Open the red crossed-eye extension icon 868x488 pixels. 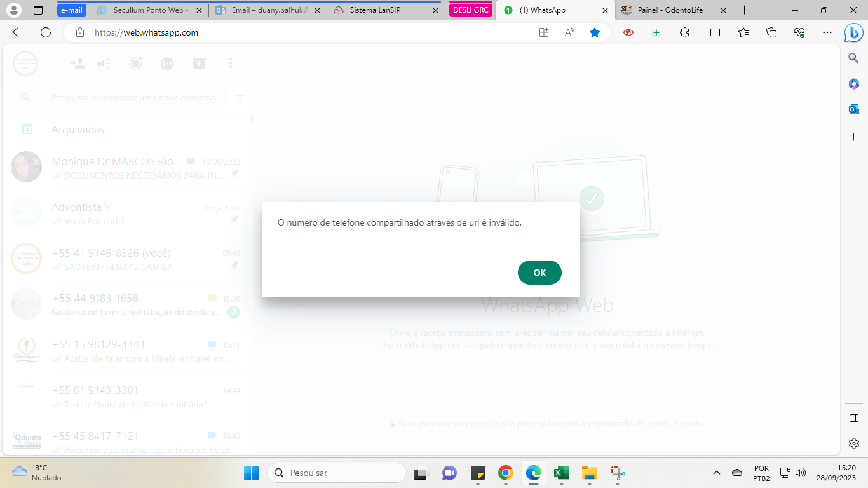[628, 32]
